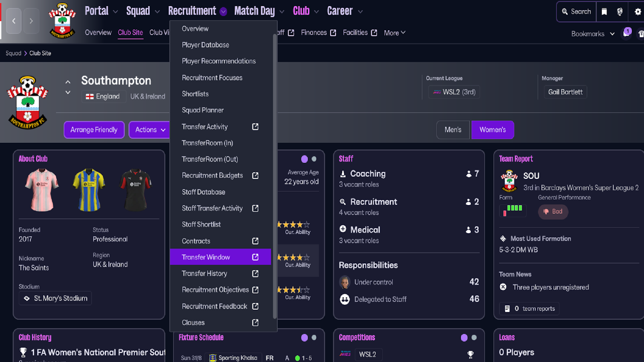This screenshot has width=644, height=362.
Task: Open Gail Bartlett manager profile
Action: click(565, 92)
